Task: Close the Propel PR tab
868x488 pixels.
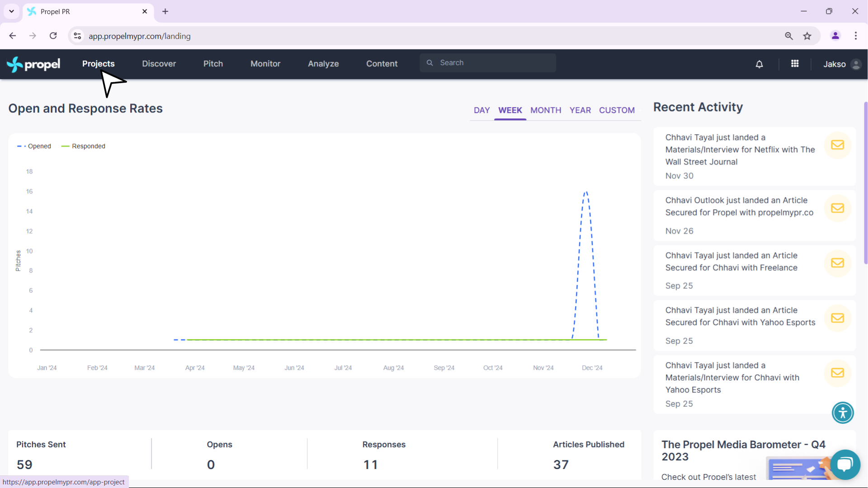Action: [145, 11]
